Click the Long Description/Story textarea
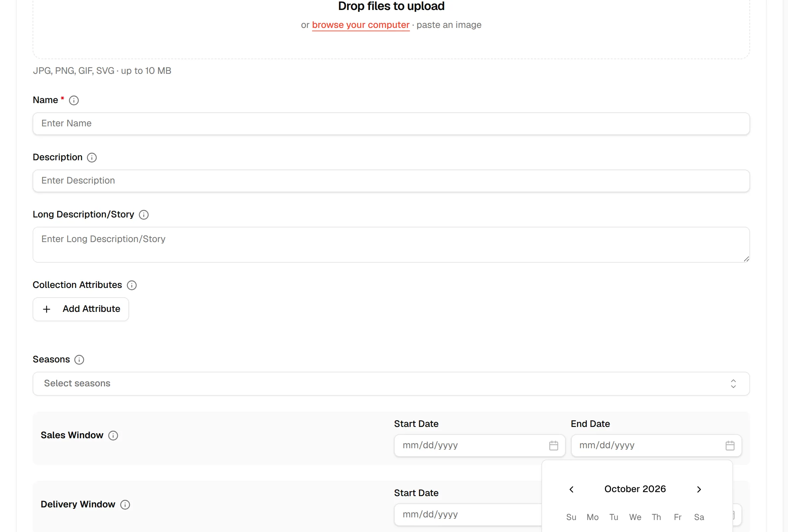Image resolution: width=788 pixels, height=532 pixels. [x=391, y=245]
